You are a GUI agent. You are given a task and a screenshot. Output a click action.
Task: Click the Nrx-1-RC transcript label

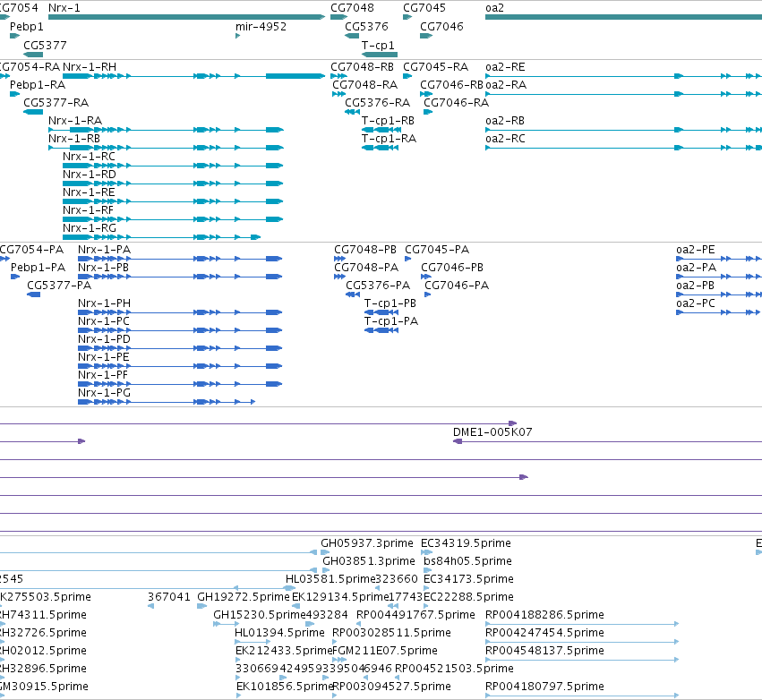click(x=89, y=157)
